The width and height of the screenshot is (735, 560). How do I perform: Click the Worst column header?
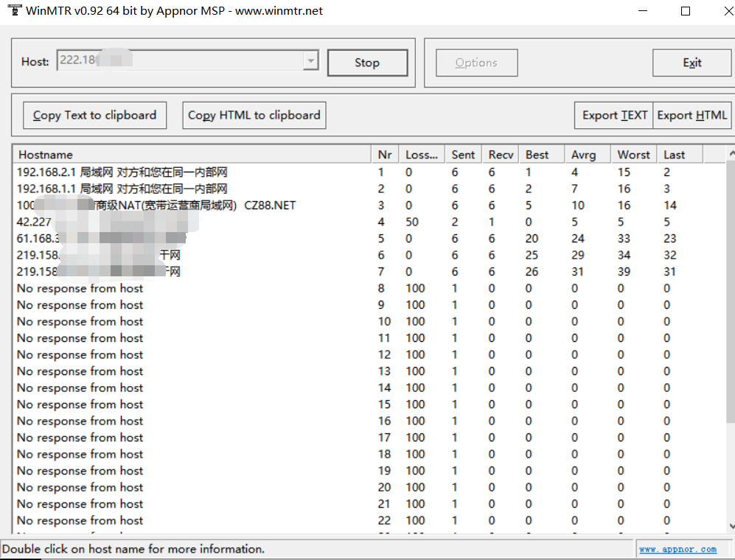(x=633, y=155)
